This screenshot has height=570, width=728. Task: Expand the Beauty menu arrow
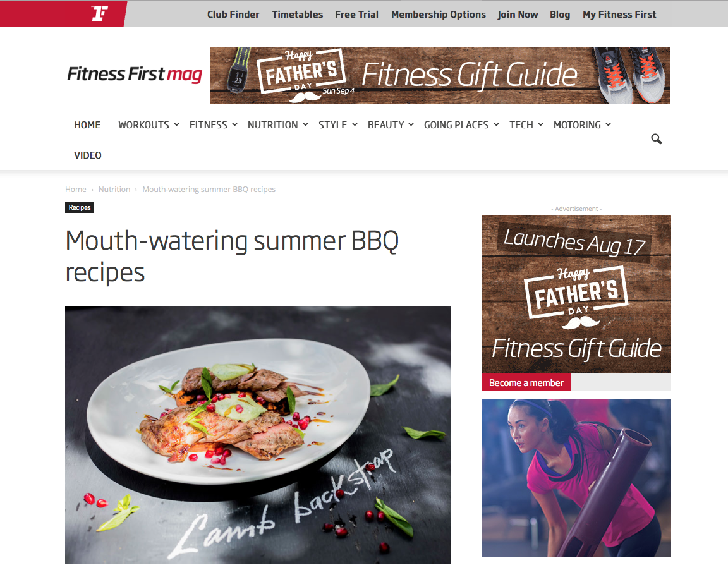tap(411, 125)
